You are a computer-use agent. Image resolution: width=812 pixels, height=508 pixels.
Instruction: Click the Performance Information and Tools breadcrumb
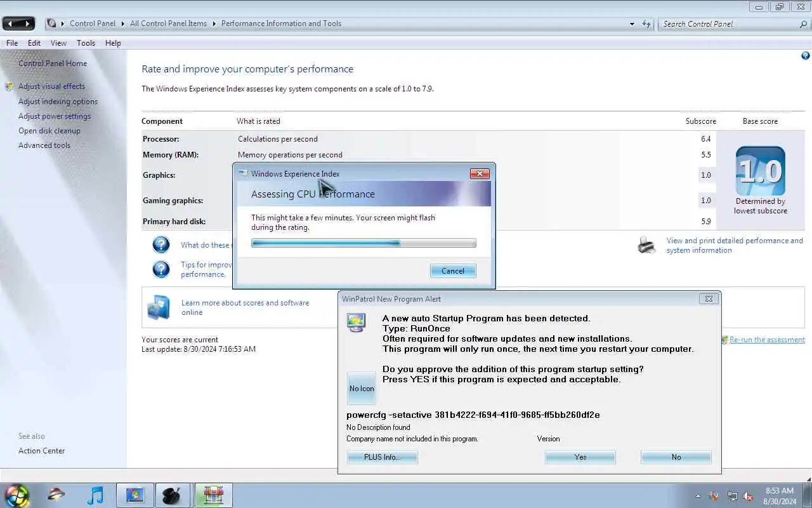coord(281,23)
